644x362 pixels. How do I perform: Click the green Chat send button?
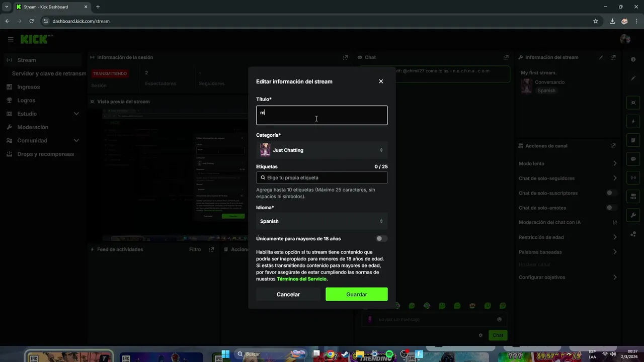[498, 335]
